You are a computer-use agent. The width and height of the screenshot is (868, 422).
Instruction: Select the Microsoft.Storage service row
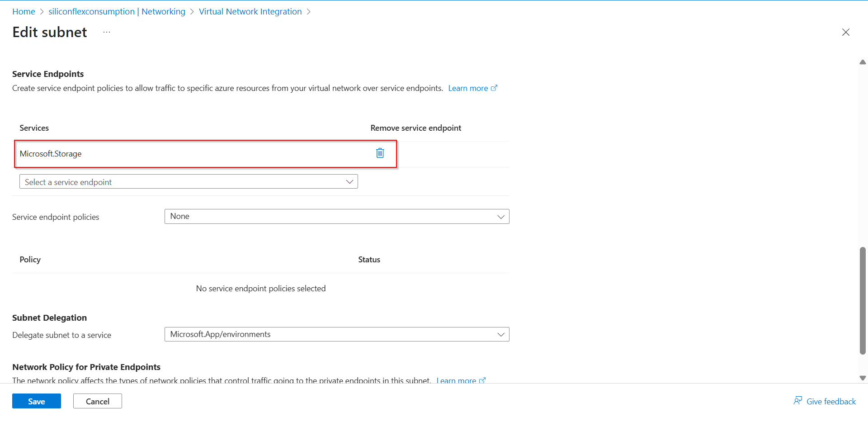click(x=181, y=154)
